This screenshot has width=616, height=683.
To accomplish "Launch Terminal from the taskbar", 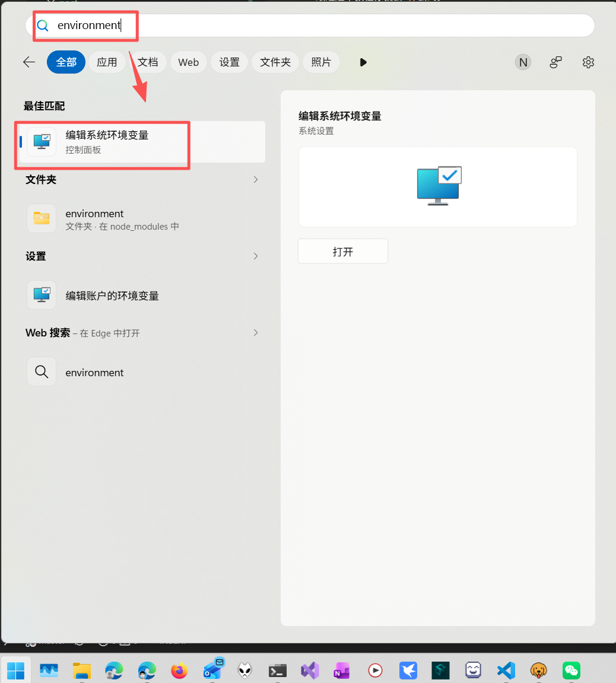I will [278, 671].
